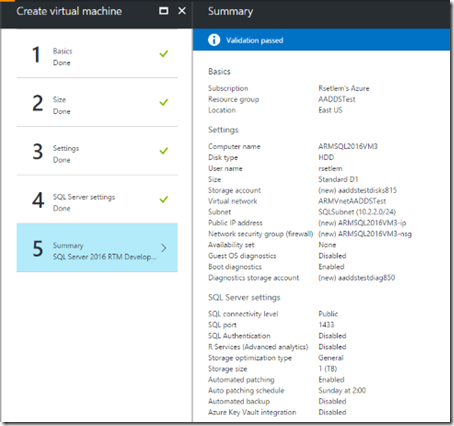Image resolution: width=454 pixels, height=426 pixels.
Task: Maximize the Create virtual machine blade
Action: coord(163,11)
